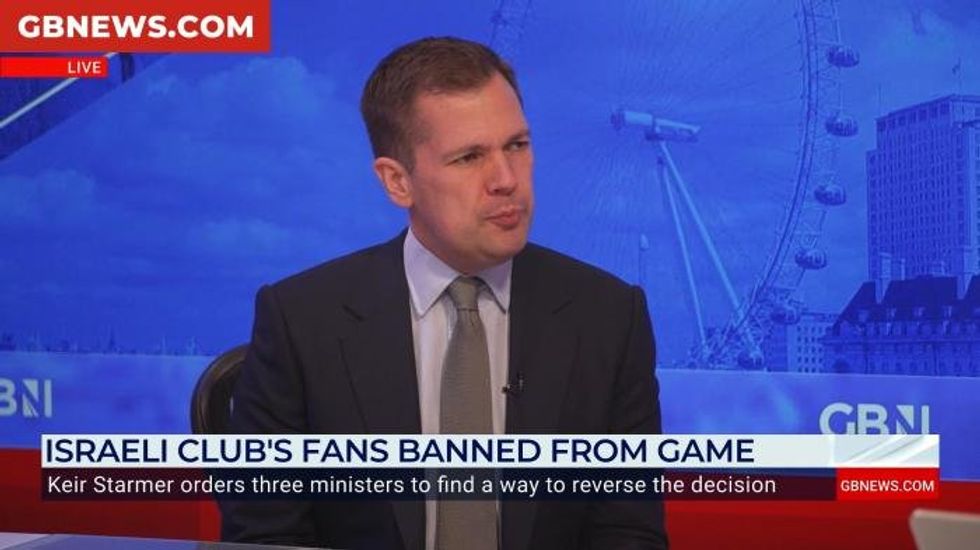Click the dark chair back behind the guest
This screenshot has height=550, width=980.
[x=218, y=389]
